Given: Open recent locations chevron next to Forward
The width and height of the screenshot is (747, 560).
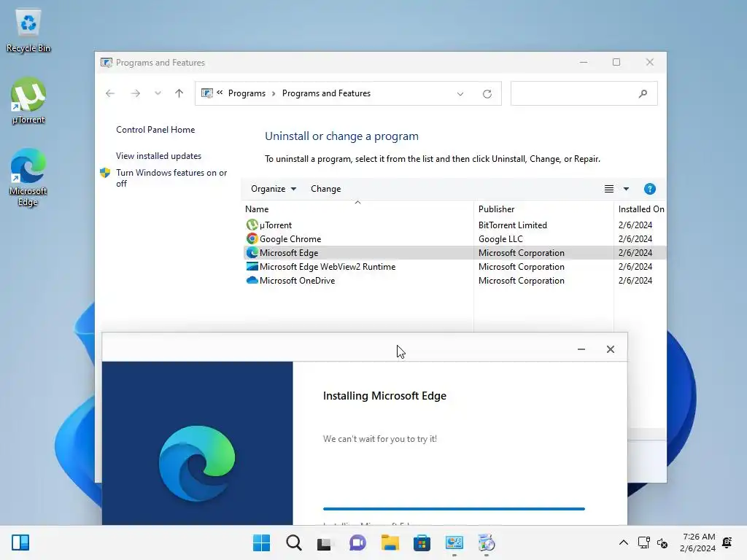Looking at the screenshot, I should pos(158,93).
